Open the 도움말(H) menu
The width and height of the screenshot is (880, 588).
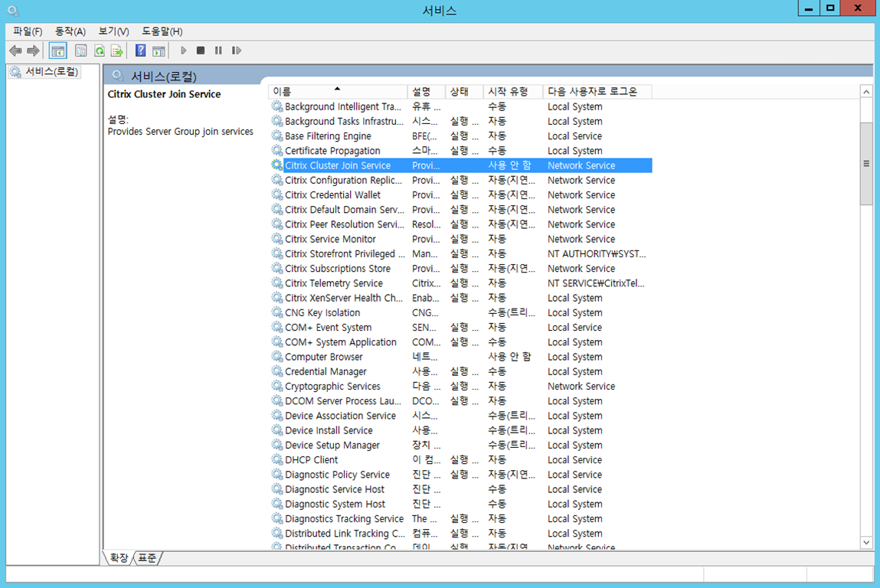tap(162, 31)
